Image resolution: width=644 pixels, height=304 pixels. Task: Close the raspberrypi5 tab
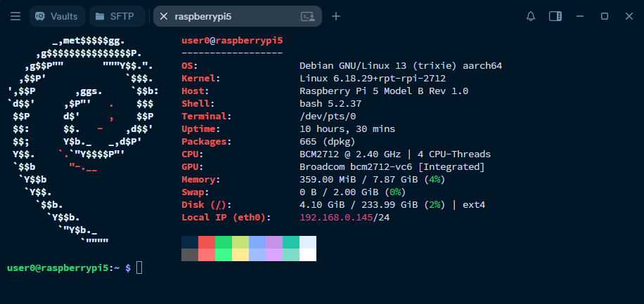[164, 16]
